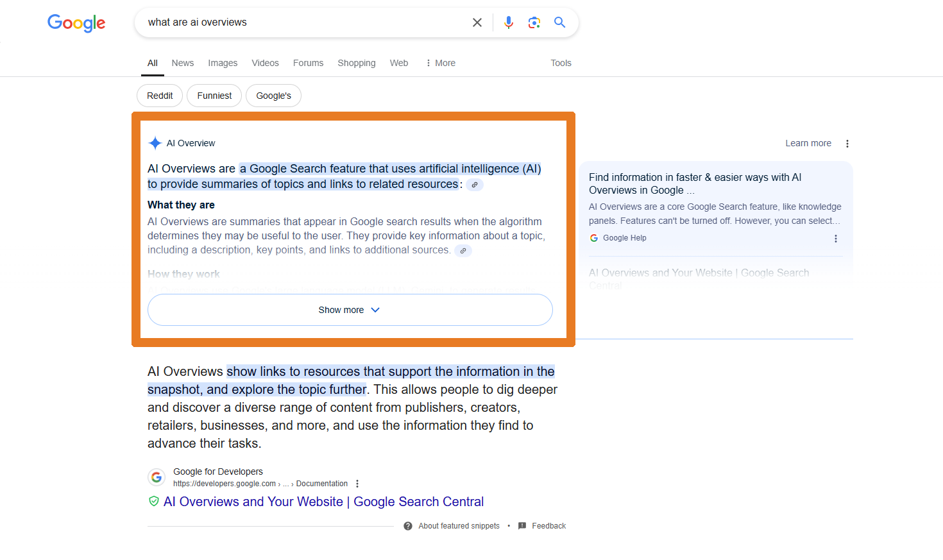Switch to the News tab
This screenshot has height=560, width=943.
tap(183, 63)
